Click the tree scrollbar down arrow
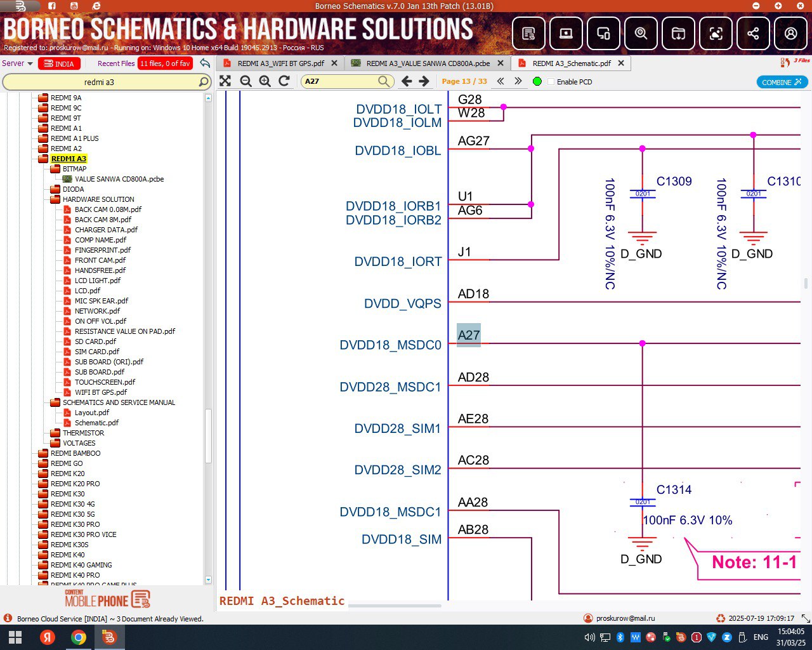 (208, 580)
